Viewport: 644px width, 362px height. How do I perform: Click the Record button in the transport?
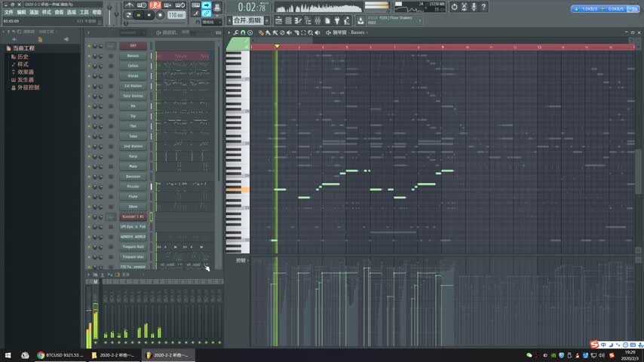tap(158, 15)
